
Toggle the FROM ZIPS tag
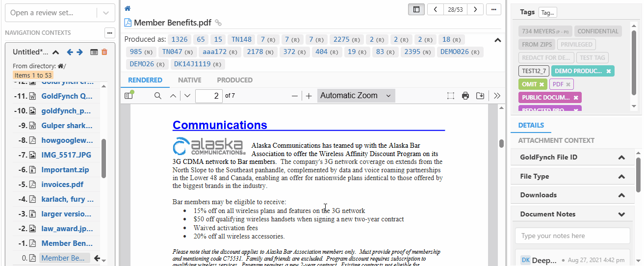537,45
